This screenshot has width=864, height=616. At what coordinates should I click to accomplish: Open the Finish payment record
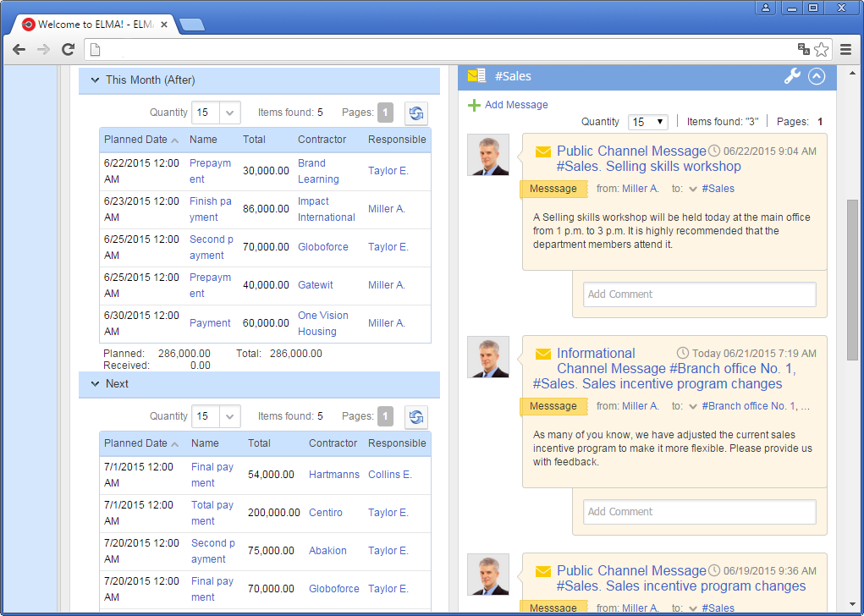coord(211,209)
